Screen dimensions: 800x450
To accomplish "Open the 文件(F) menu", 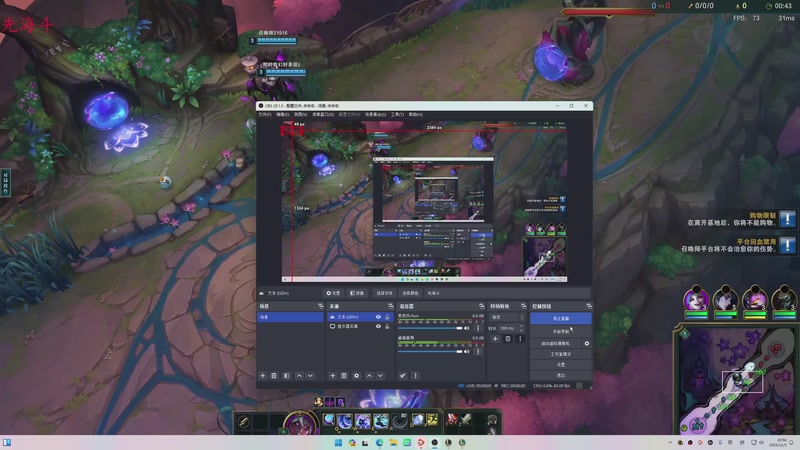I will 265,114.
